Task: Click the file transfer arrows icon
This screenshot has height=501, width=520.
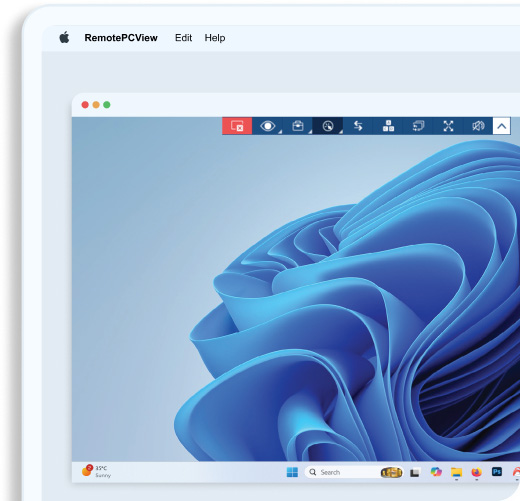Action: click(x=358, y=126)
